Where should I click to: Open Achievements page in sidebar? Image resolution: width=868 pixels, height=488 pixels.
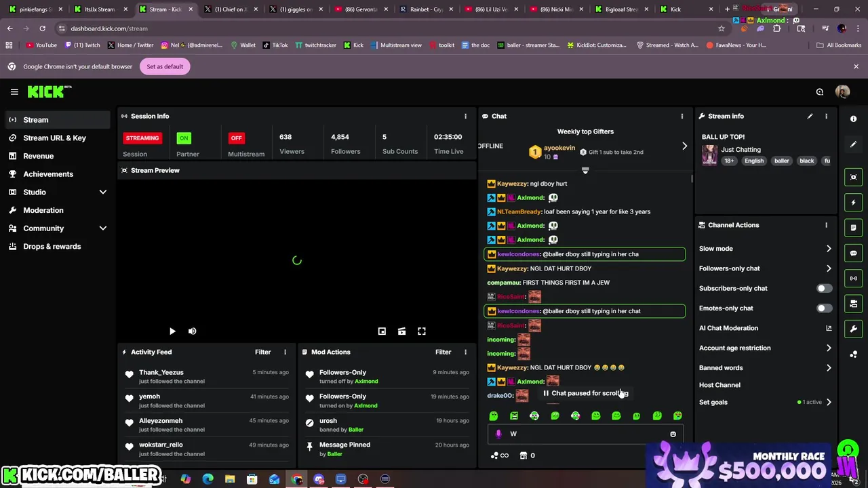[57, 174]
